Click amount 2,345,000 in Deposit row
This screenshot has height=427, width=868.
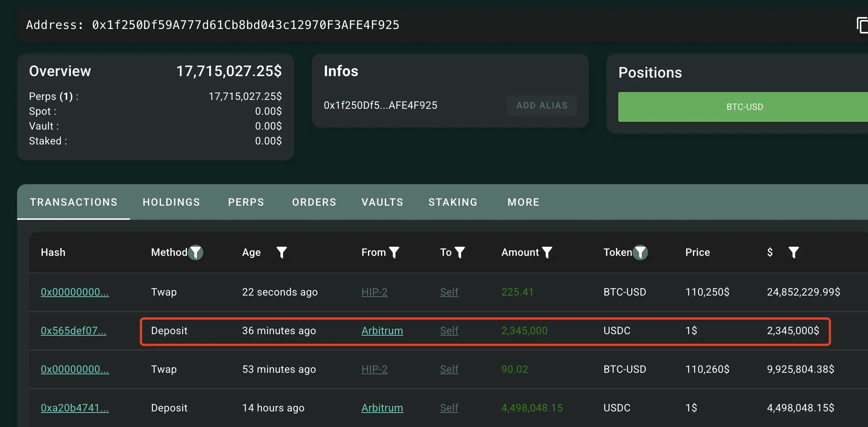(x=524, y=330)
